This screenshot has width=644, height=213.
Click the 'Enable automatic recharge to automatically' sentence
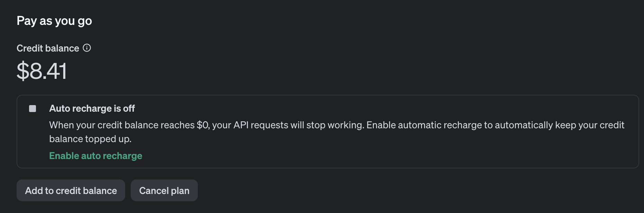(460, 125)
